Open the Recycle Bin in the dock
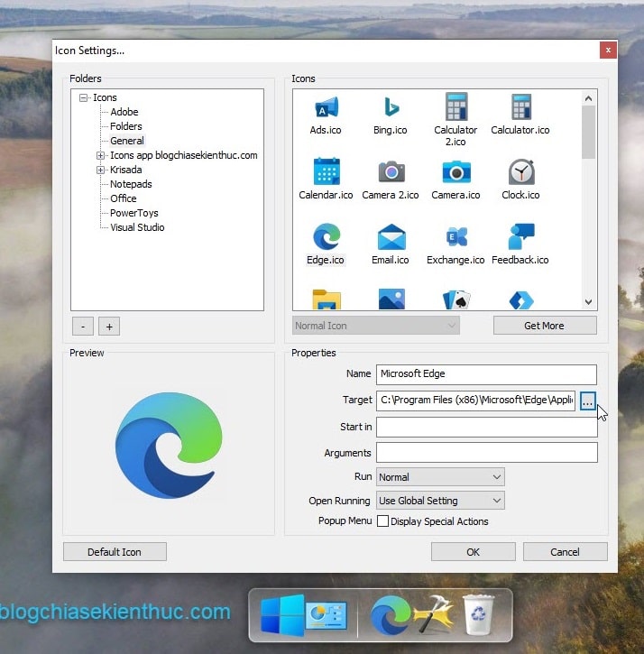 click(478, 614)
